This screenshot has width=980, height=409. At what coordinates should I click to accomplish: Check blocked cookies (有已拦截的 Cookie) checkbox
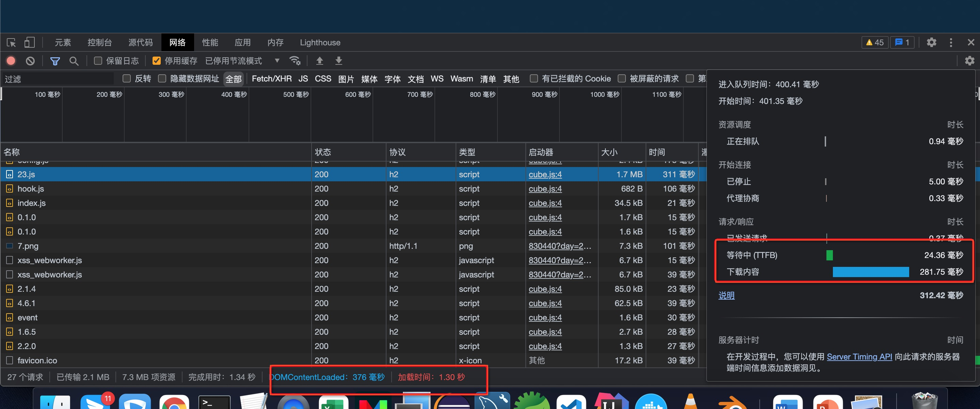pos(534,78)
